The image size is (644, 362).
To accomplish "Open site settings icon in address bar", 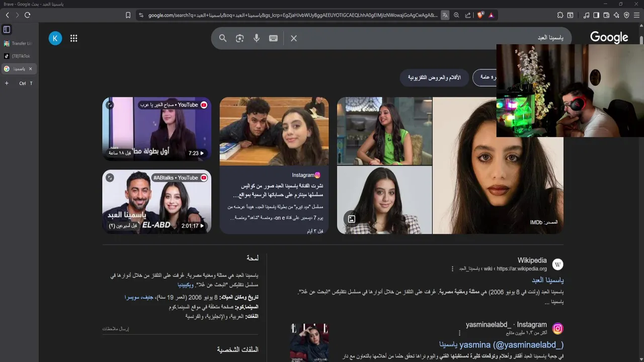I will [141, 15].
